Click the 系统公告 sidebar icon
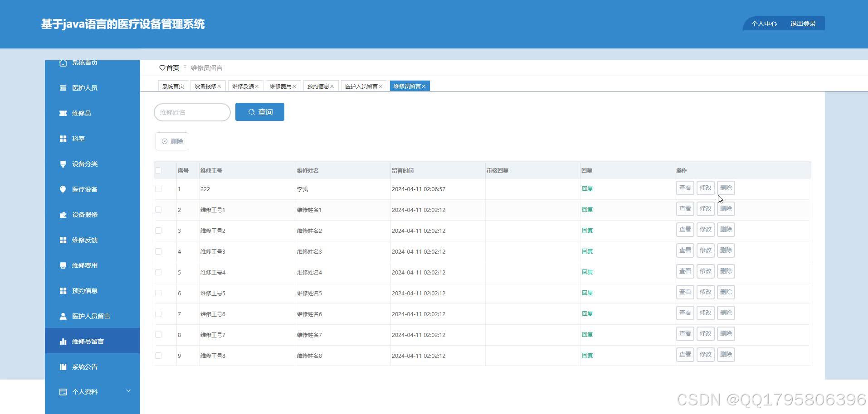868x414 pixels. [63, 367]
